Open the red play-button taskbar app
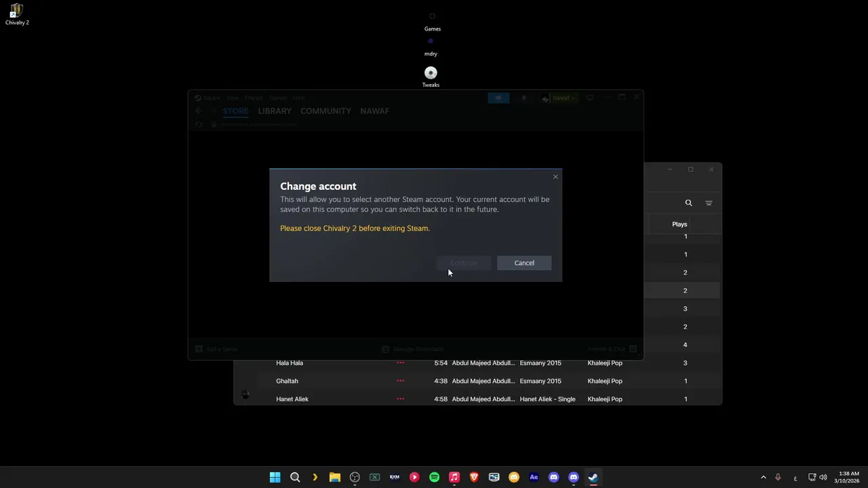 (414, 477)
